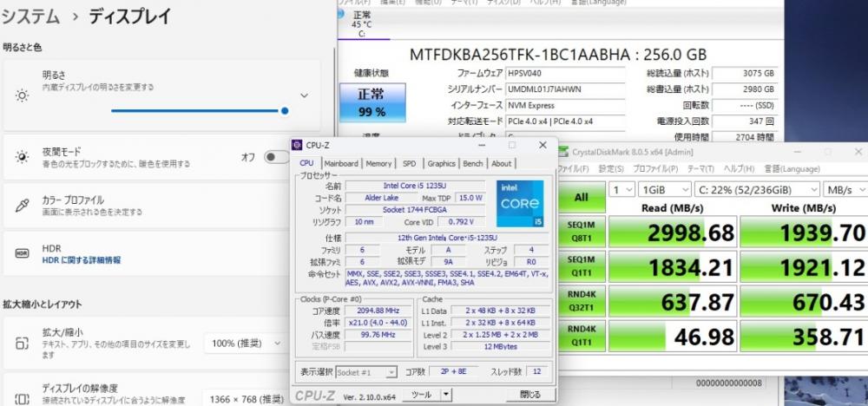This screenshot has width=868, height=406.
Task: Click the HDR icon in display settings
Action: tap(23, 253)
